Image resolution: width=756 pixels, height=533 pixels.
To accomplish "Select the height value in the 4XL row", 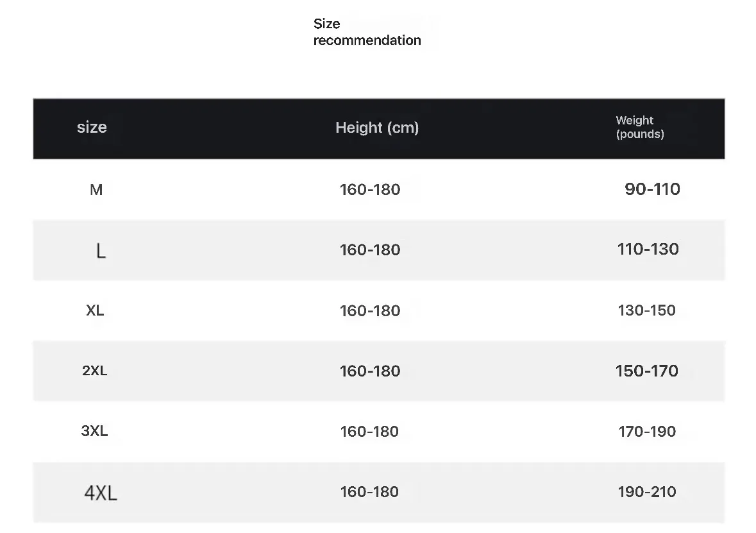I will point(370,492).
